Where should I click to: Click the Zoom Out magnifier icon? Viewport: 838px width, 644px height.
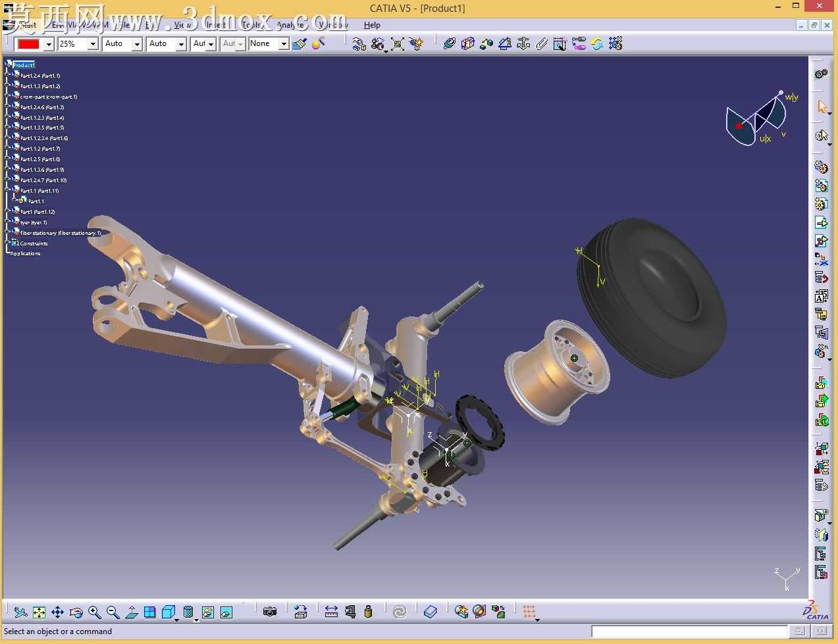tap(113, 612)
